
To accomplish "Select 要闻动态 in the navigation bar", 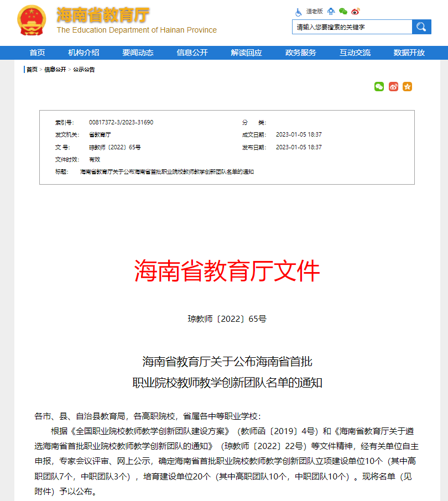I will (138, 53).
